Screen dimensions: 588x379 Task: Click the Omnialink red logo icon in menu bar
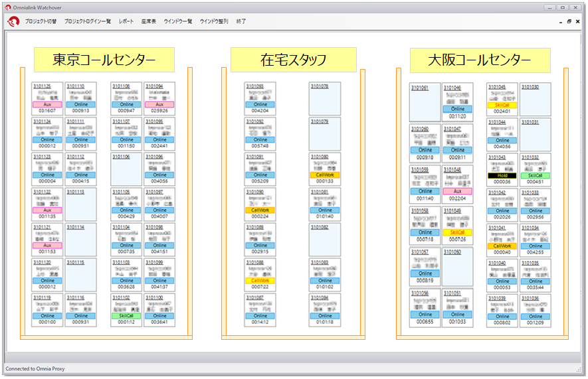click(13, 21)
